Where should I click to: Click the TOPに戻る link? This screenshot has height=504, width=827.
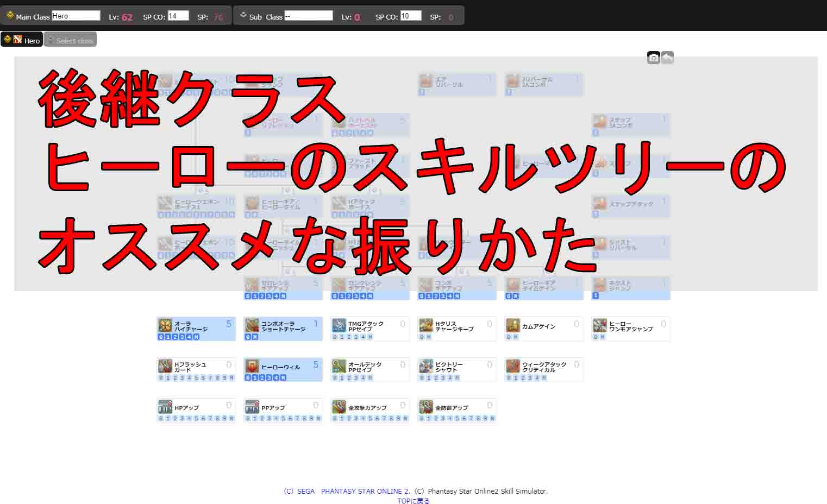pyautogui.click(x=413, y=500)
